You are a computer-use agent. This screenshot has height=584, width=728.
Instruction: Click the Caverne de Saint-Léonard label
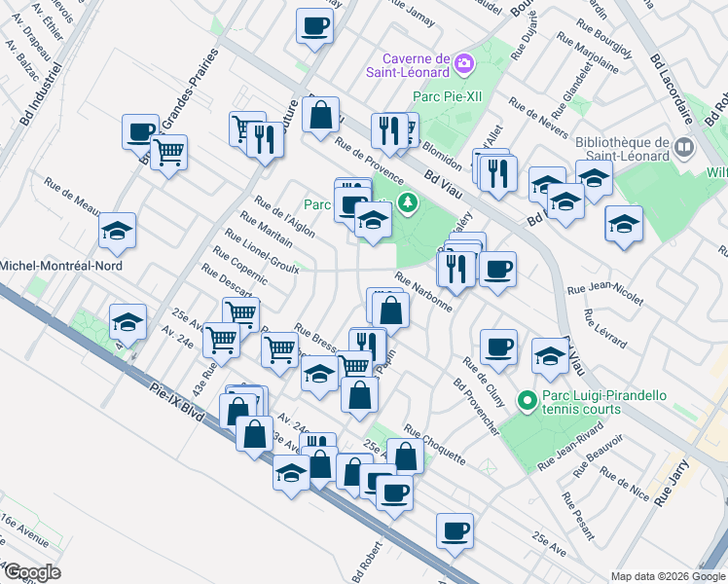click(409, 65)
